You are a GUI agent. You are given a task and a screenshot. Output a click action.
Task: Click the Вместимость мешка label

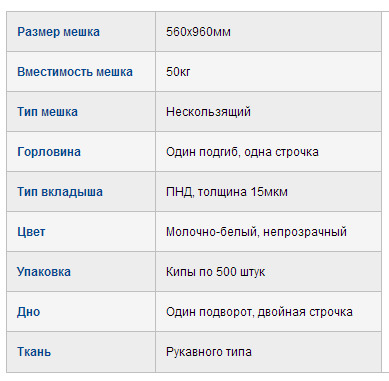pyautogui.click(x=75, y=72)
